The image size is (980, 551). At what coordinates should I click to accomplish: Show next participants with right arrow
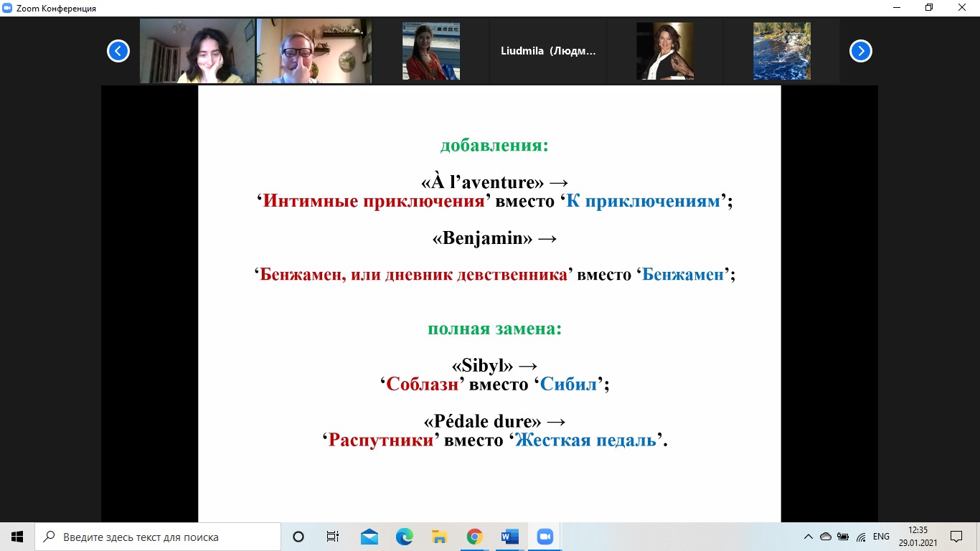pos(861,51)
